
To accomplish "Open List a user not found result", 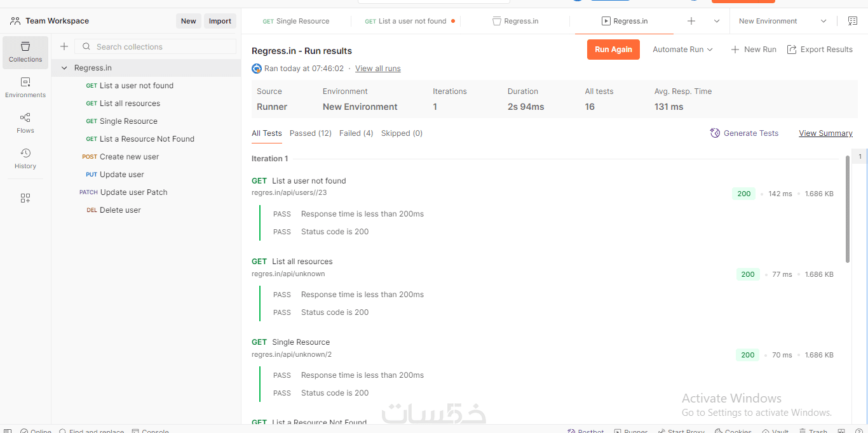I will pos(309,181).
